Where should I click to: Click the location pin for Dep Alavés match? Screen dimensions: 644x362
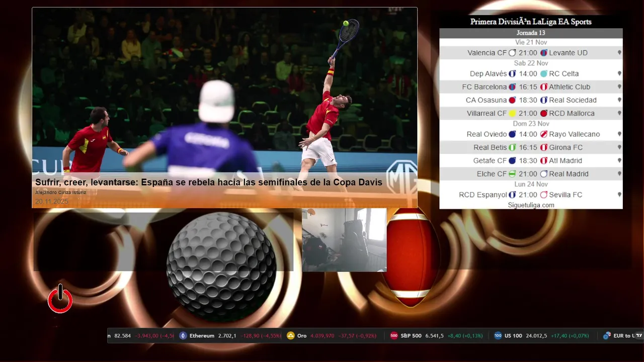pos(619,74)
